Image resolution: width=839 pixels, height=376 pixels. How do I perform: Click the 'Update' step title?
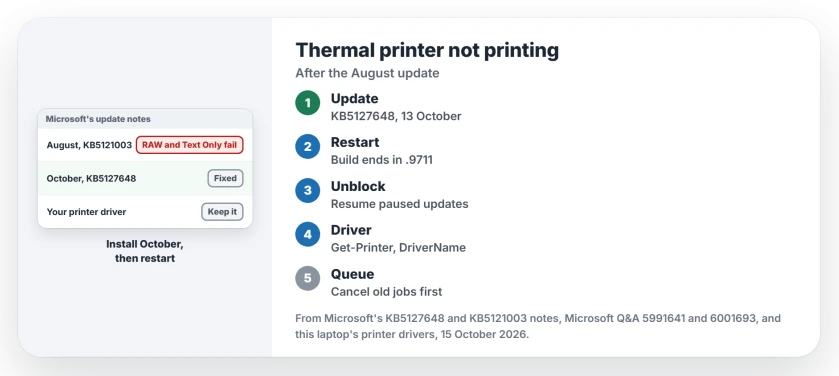[354, 98]
